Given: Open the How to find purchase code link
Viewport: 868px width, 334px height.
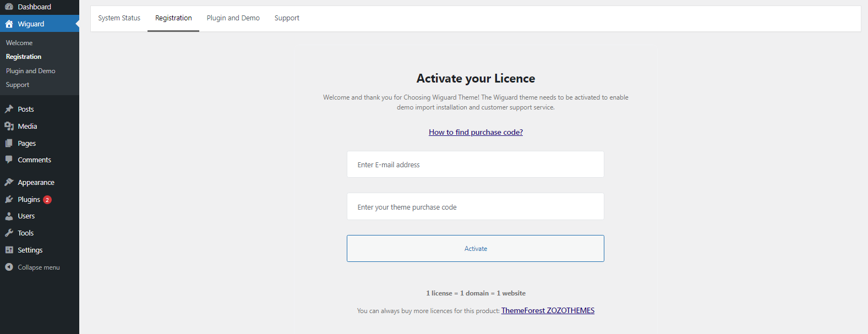Looking at the screenshot, I should (476, 132).
